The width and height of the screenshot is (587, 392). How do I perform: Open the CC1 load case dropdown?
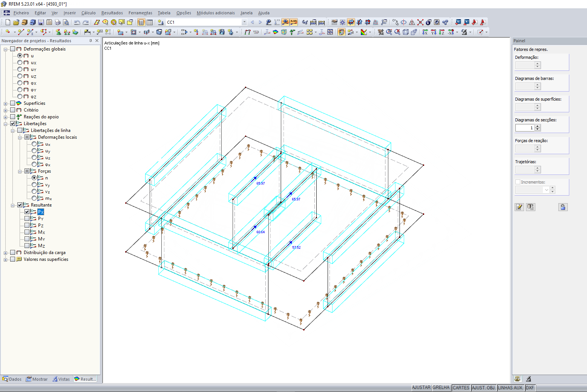244,22
